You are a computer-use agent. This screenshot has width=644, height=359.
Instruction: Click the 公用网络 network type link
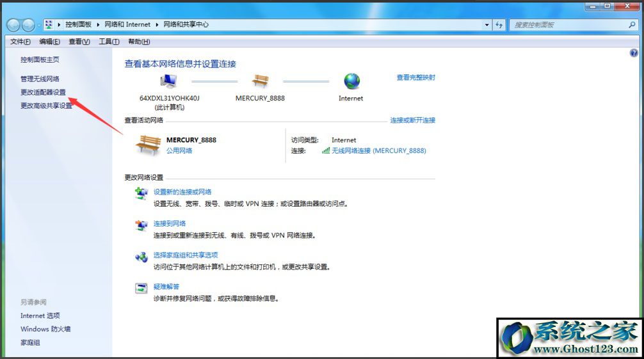tap(179, 151)
